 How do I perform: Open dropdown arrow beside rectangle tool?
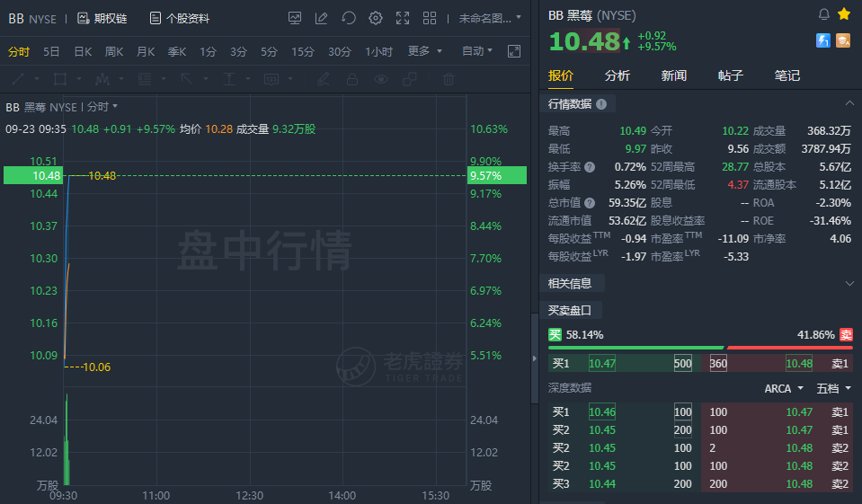[79, 79]
